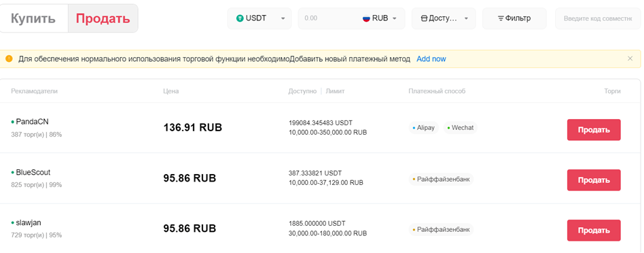Click the Платежный способ column header
The image size is (644, 253).
(x=437, y=91)
